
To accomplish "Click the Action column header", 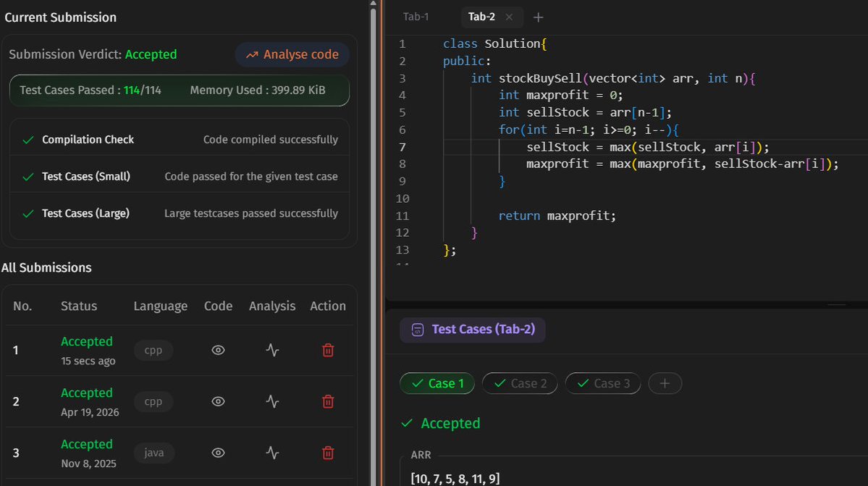I will pos(328,306).
